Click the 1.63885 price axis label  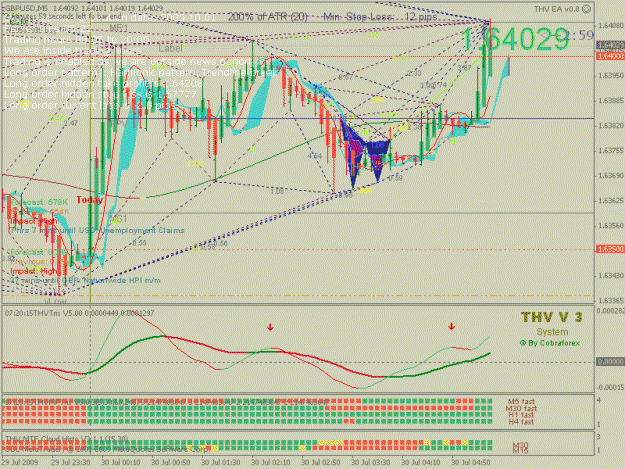click(611, 100)
